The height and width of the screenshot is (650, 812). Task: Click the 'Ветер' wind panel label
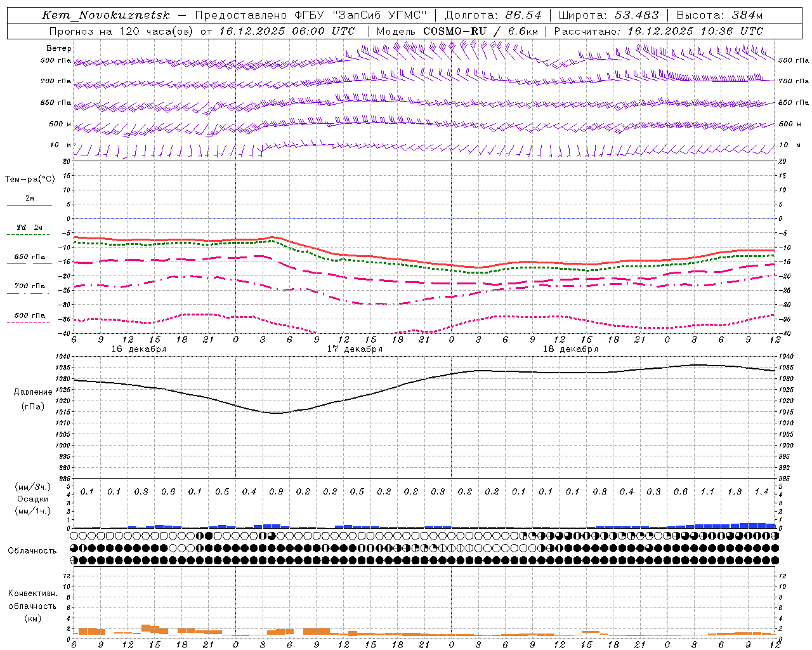(x=59, y=48)
